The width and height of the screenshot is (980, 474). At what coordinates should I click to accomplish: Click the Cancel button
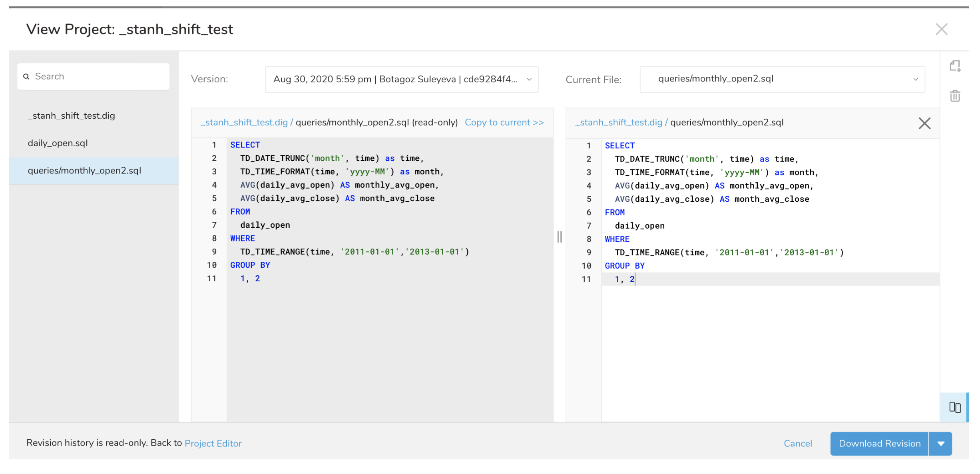pos(797,444)
